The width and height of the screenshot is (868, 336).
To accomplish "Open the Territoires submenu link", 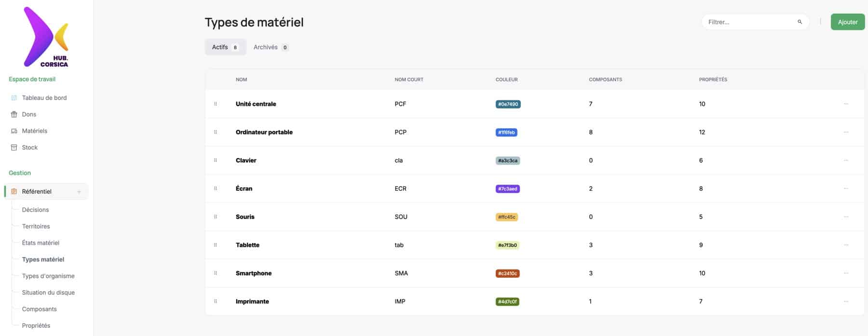I will (x=36, y=227).
